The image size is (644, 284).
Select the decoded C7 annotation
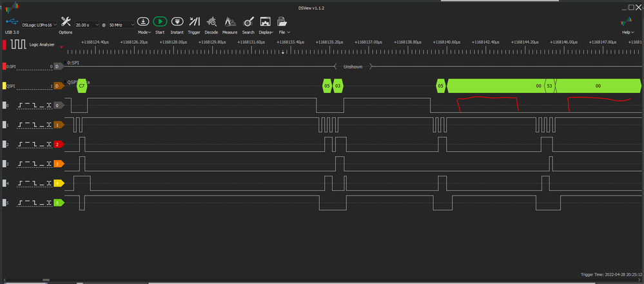[x=82, y=86]
